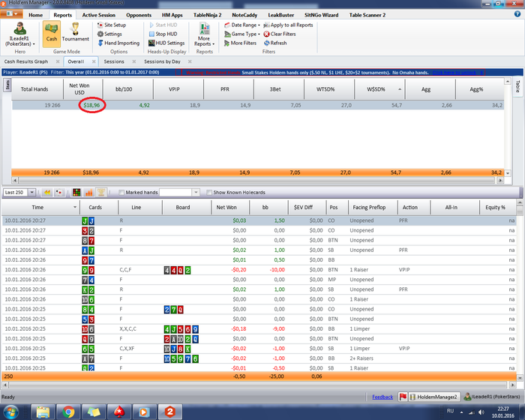
Task: Click the ILeadeR1 (PokerStars) status button
Action: (x=492, y=397)
